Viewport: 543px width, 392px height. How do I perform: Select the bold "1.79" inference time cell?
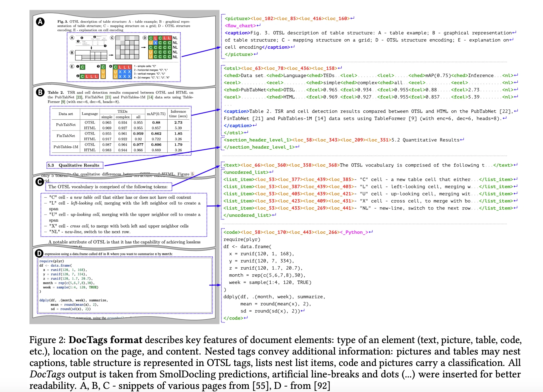tap(178, 145)
